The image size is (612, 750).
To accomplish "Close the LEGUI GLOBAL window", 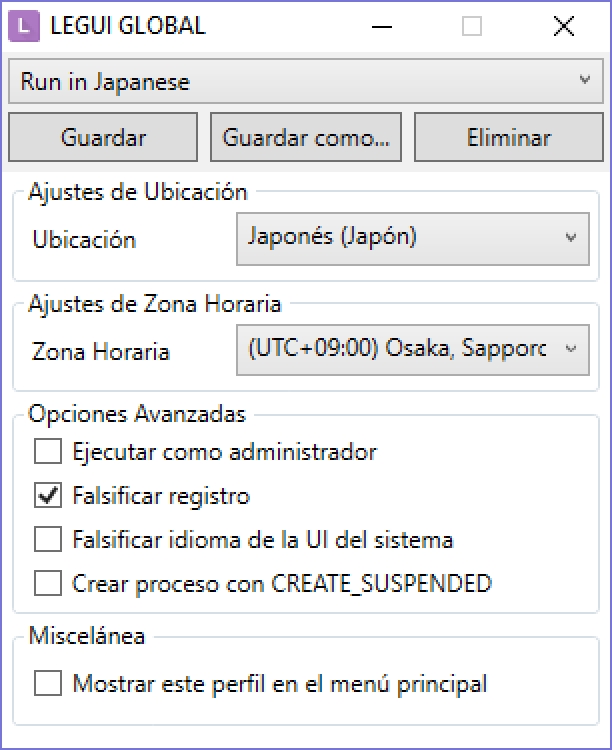I will [564, 27].
